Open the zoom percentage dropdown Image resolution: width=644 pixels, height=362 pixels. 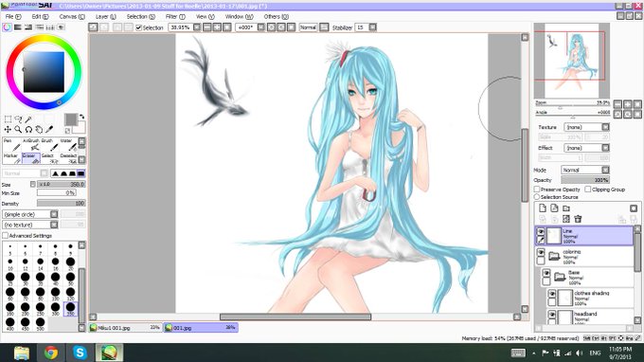pyautogui.click(x=197, y=27)
